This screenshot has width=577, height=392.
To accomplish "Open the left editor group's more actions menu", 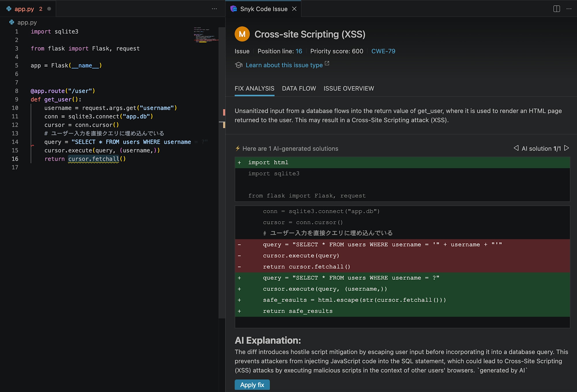I will click(214, 9).
